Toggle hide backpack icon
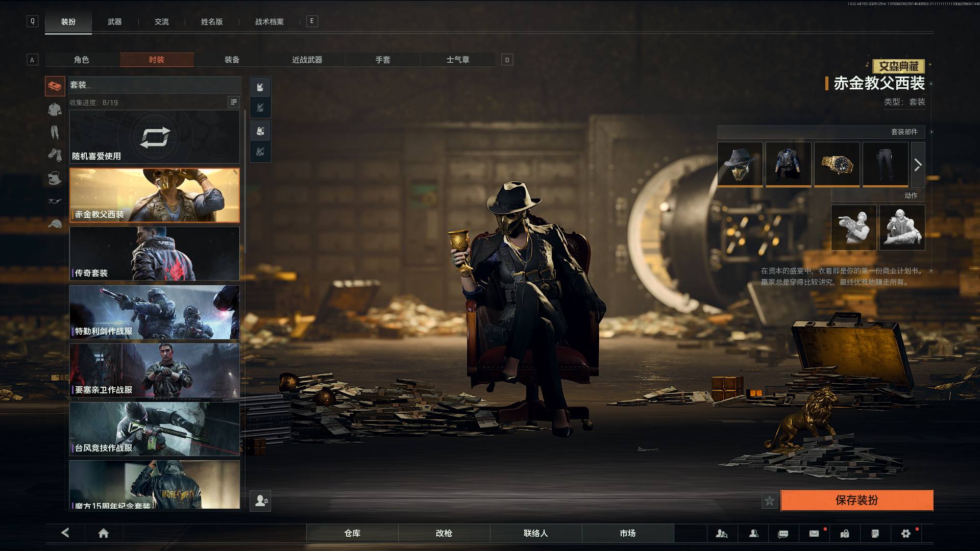This screenshot has width=980, height=551. coord(260,152)
